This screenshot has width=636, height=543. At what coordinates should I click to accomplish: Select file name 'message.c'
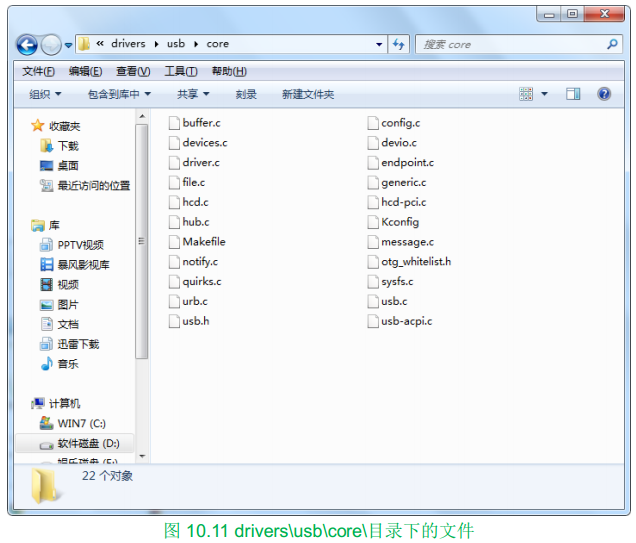click(x=408, y=242)
